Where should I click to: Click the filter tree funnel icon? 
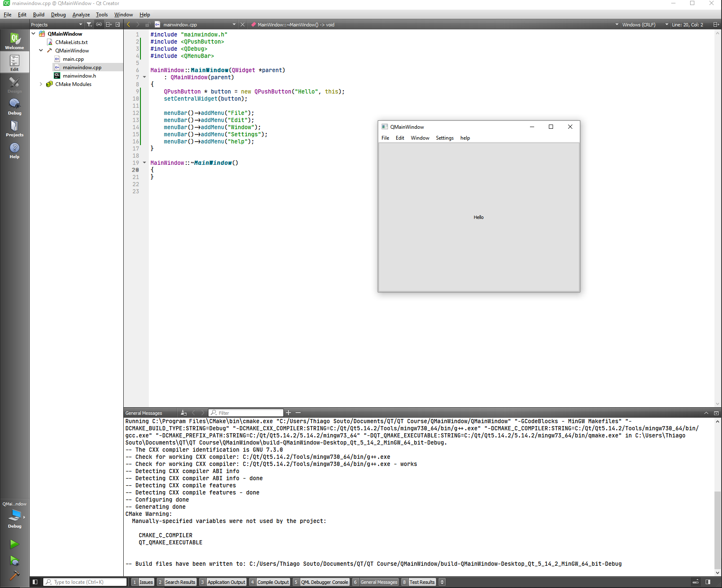pyautogui.click(x=89, y=25)
